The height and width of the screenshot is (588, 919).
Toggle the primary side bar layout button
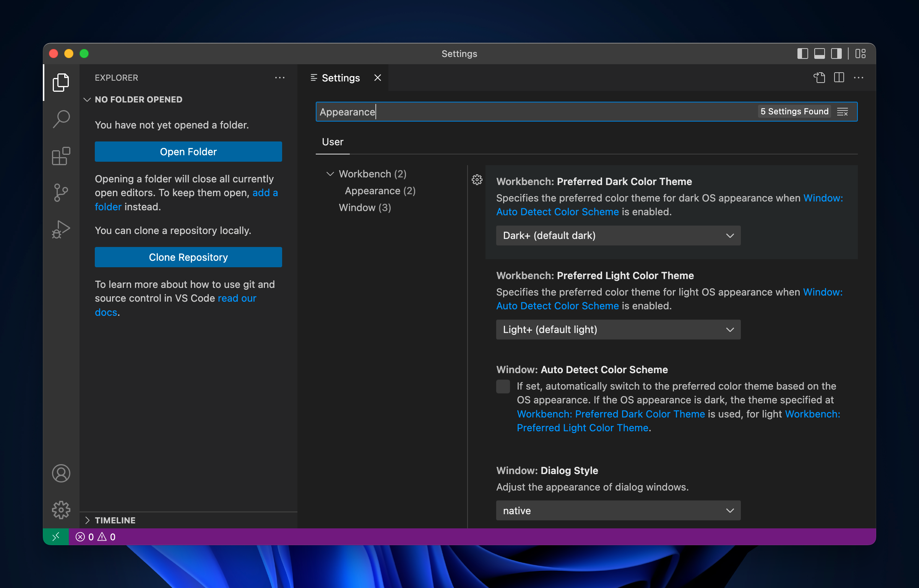pos(802,54)
